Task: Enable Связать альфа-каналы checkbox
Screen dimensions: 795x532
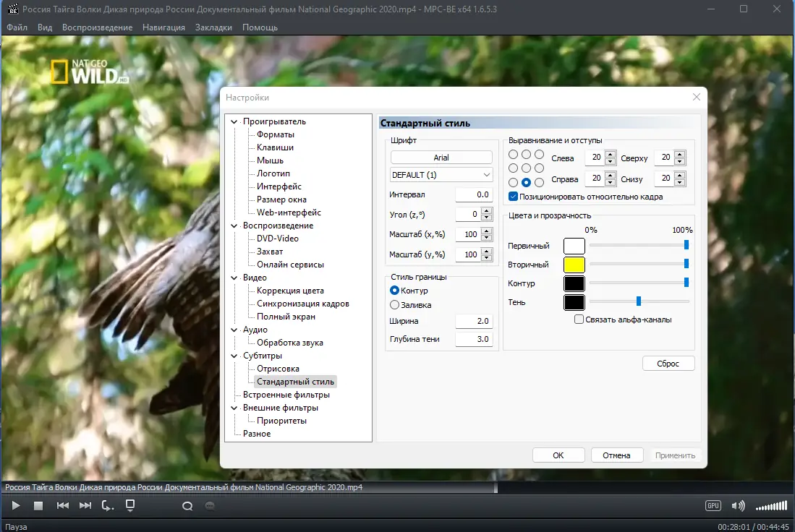Action: (579, 319)
